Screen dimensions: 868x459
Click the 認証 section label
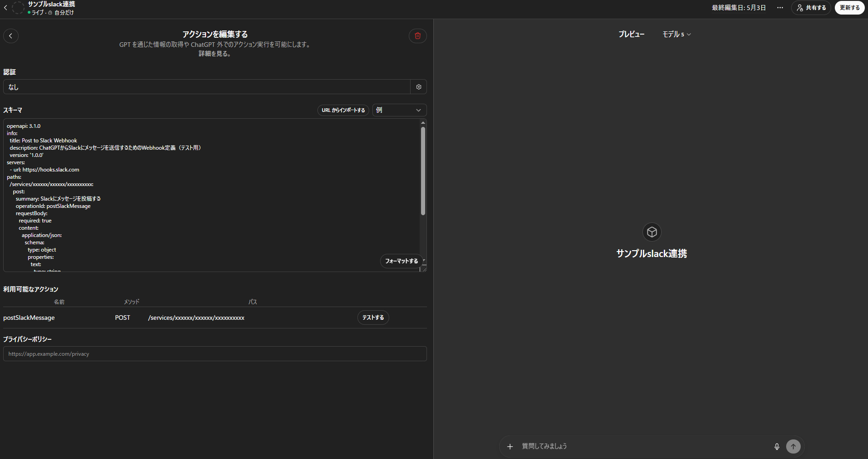[10, 72]
